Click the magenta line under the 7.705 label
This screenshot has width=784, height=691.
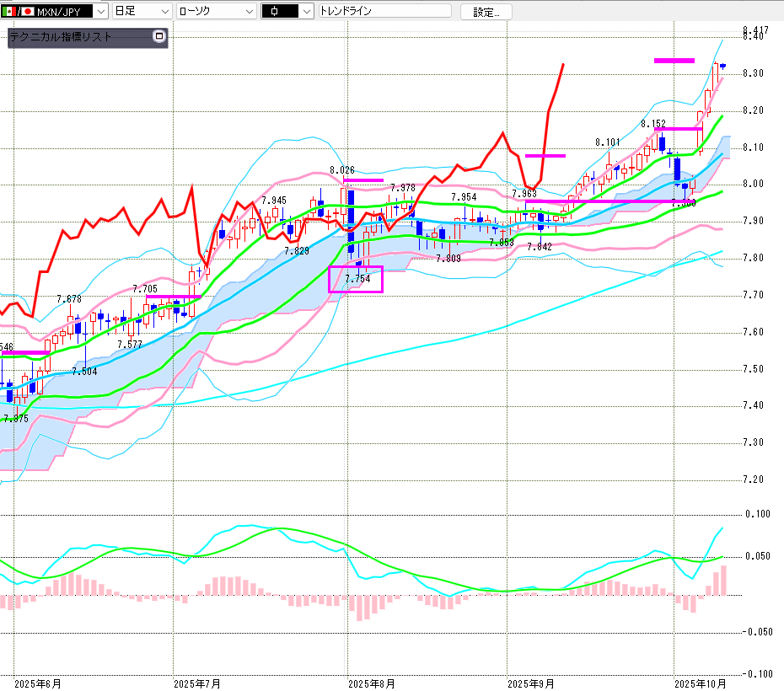click(x=173, y=297)
